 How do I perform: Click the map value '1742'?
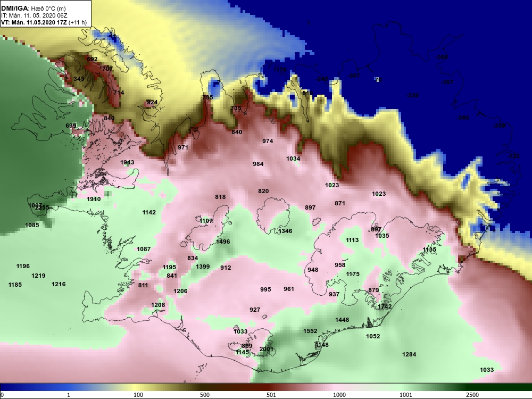385,306
